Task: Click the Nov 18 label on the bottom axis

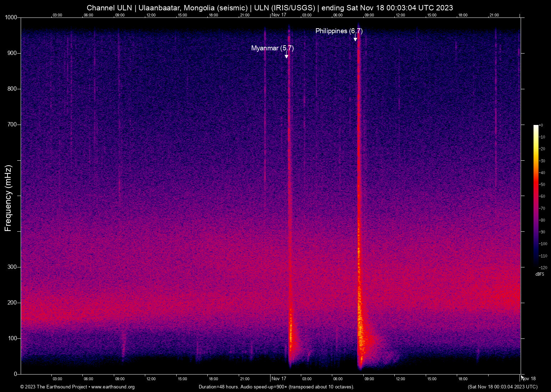Action: [528, 379]
